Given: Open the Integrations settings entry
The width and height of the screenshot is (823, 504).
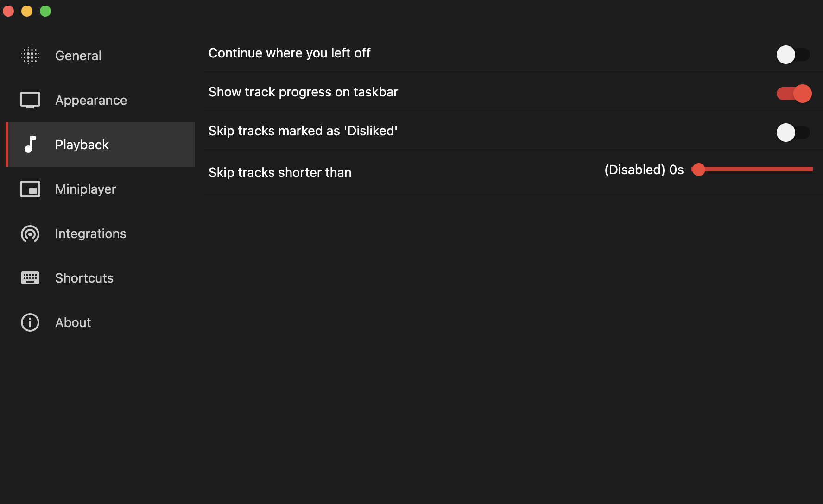Looking at the screenshot, I should (90, 233).
